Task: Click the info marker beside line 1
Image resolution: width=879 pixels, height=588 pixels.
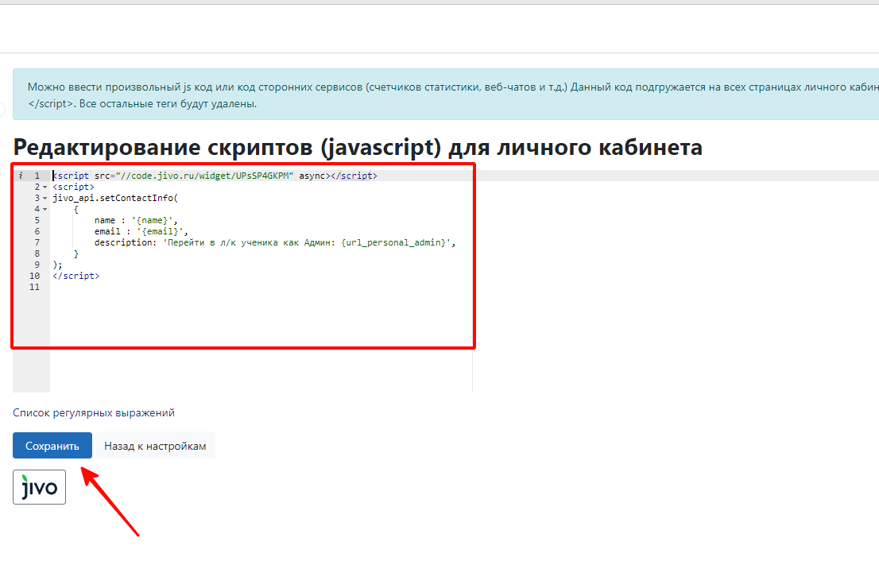Action: click(21, 176)
